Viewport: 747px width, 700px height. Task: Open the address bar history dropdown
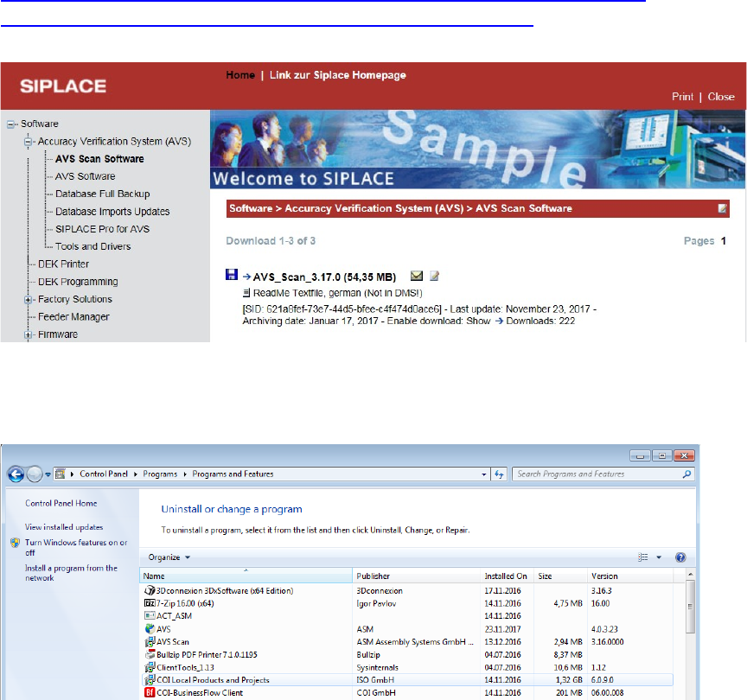pyautogui.click(x=483, y=474)
